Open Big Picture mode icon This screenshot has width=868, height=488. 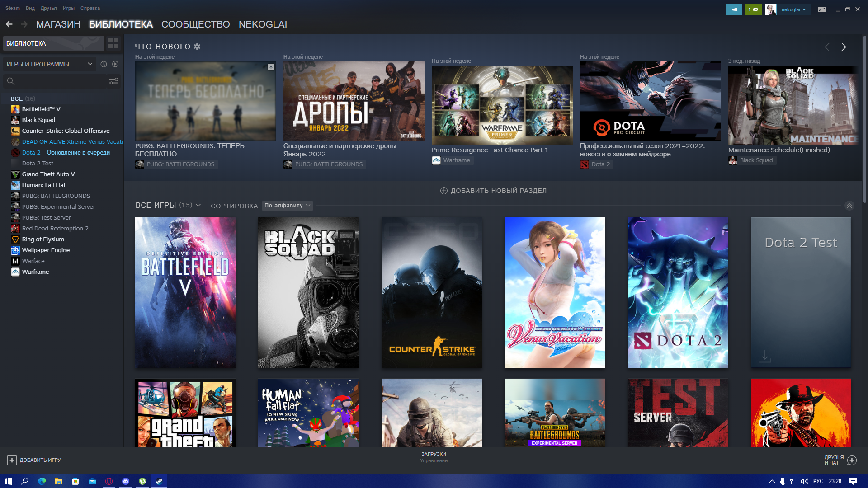(822, 9)
